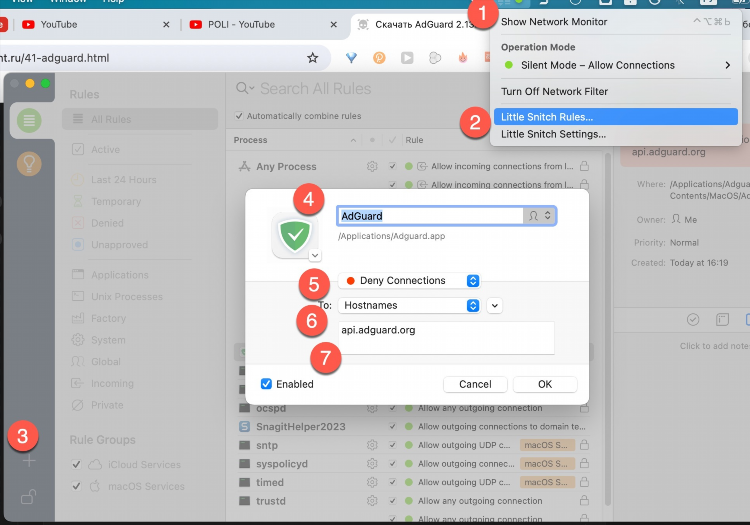Select Silent Mode – Allow Connections
750x525 pixels.
(x=616, y=65)
